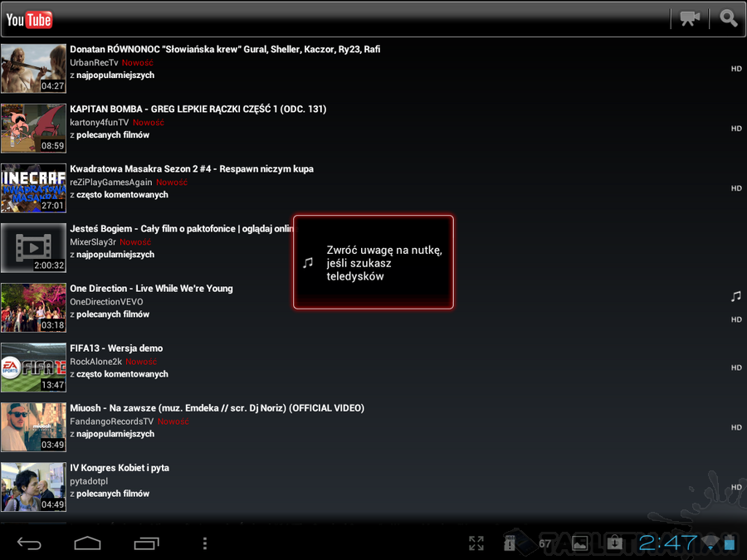The width and height of the screenshot is (747, 560).
Task: Tap the 'Zwróć uwagę na nutkę' tooltip text
Action: (384, 263)
